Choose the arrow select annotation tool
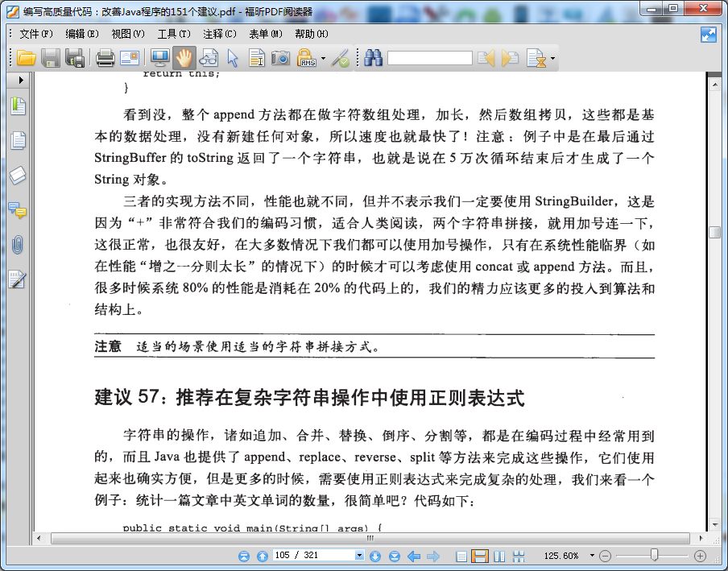The height and width of the screenshot is (571, 728). [233, 59]
